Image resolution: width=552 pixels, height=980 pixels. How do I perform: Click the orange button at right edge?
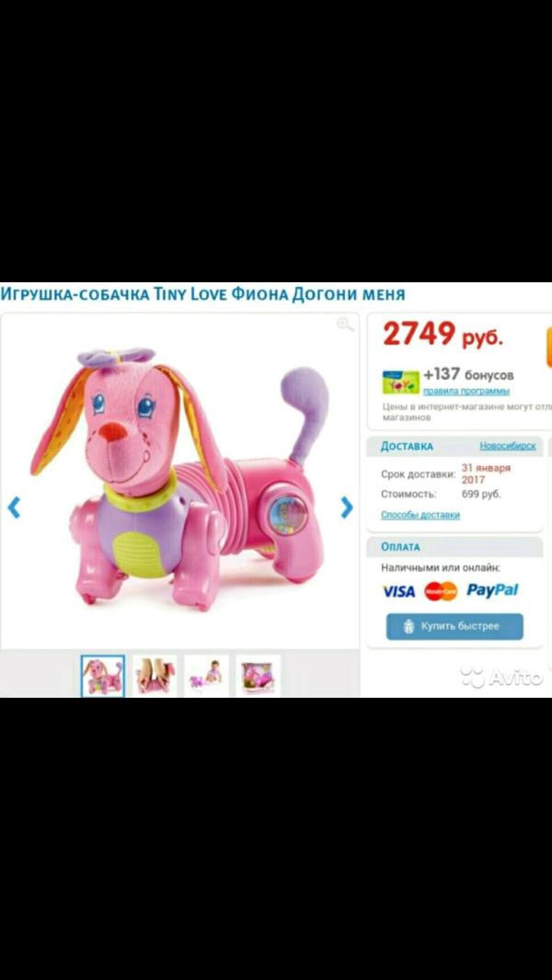pos(549,347)
